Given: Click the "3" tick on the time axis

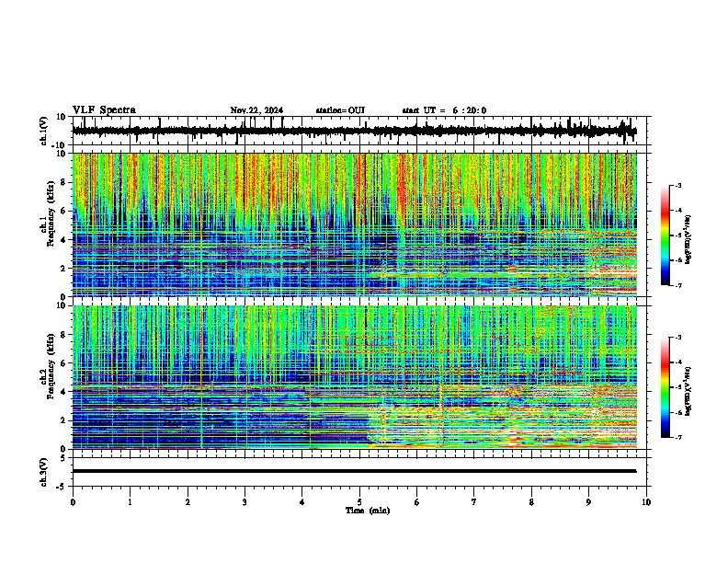Looking at the screenshot, I should [245, 502].
